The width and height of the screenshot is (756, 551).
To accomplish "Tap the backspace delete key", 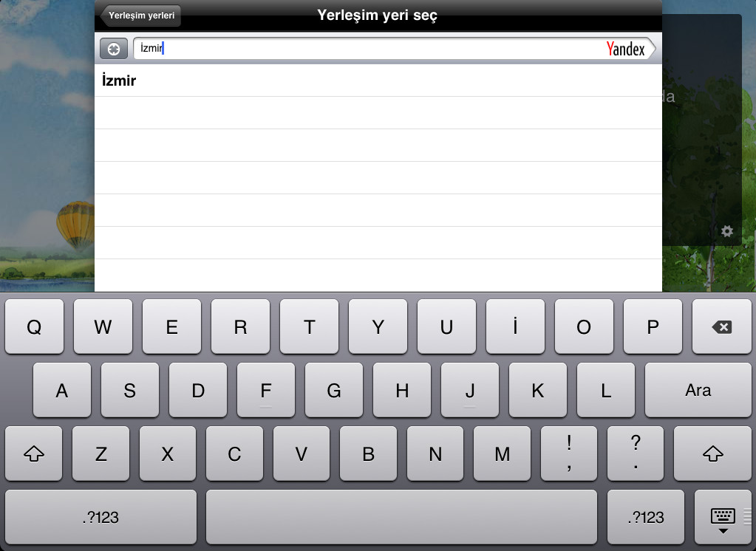I will [721, 326].
